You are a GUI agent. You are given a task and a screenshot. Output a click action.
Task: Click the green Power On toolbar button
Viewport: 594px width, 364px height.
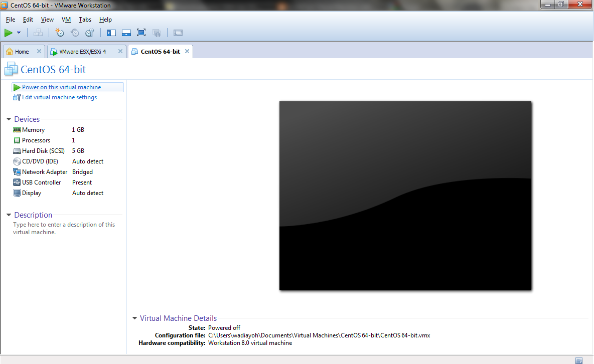click(x=9, y=33)
